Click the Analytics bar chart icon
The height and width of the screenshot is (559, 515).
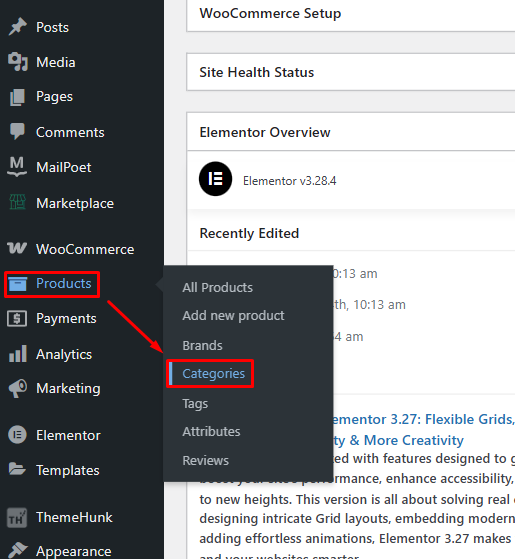tap(18, 354)
